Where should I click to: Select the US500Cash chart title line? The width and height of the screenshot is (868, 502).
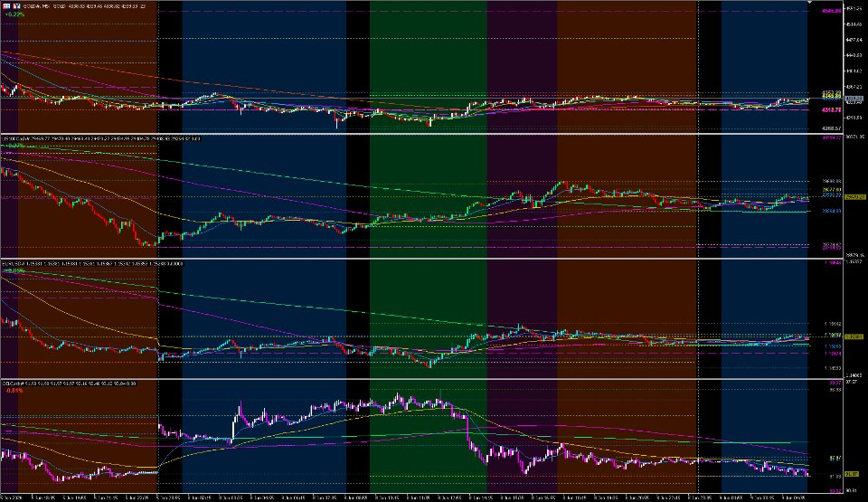[101, 138]
